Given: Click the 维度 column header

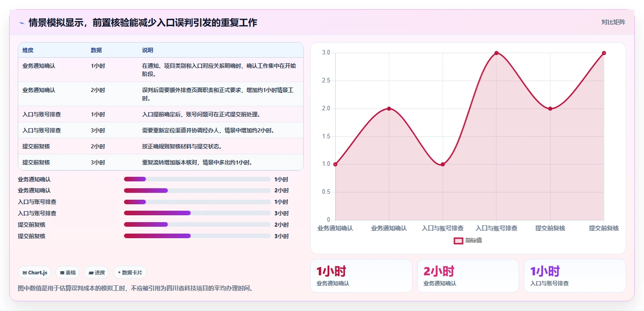Looking at the screenshot, I should pos(28,50).
